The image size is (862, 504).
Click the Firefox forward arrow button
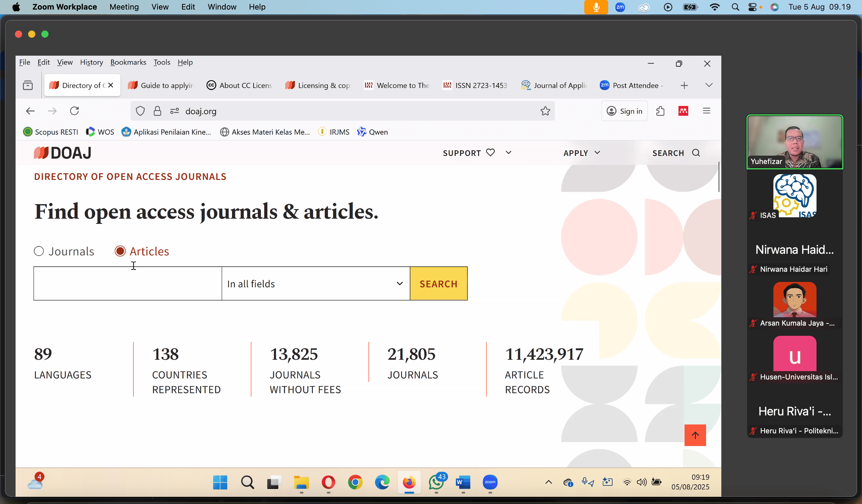coord(52,111)
